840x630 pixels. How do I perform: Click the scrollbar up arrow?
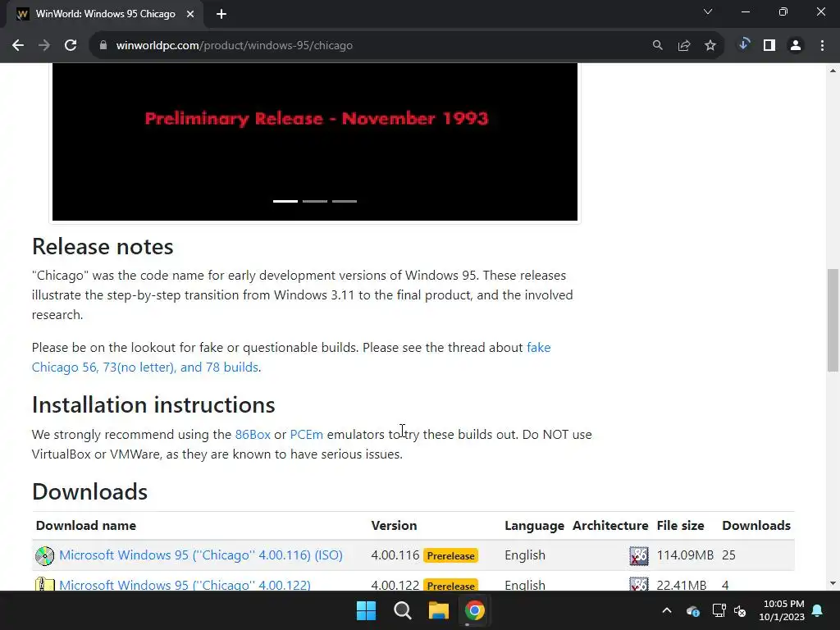coord(833,71)
